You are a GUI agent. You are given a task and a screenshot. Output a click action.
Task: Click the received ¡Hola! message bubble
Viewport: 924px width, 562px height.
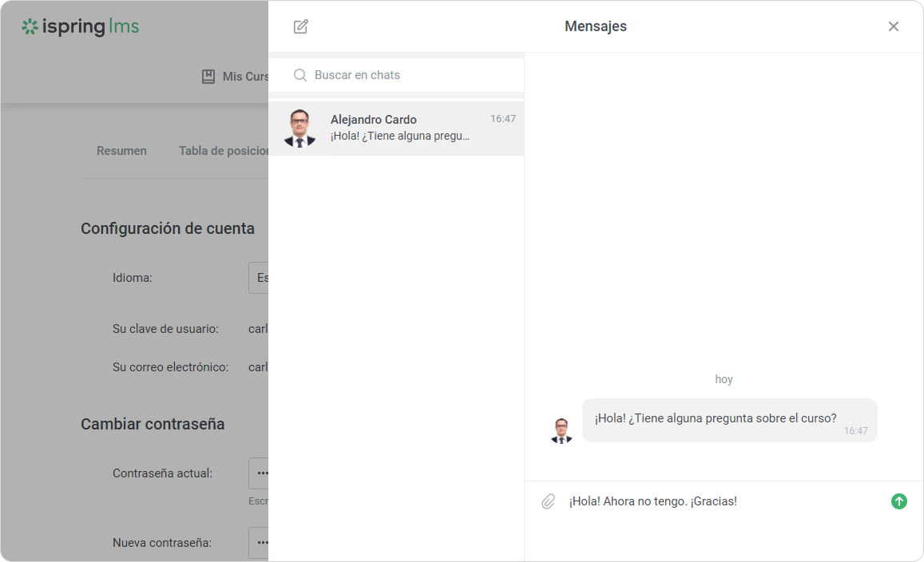(x=728, y=420)
